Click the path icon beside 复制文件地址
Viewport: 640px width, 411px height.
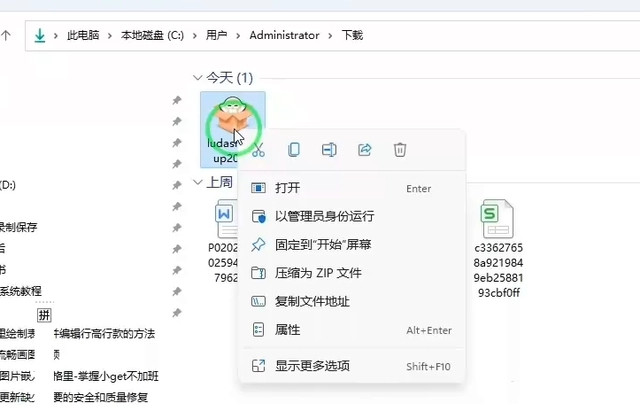click(x=258, y=302)
